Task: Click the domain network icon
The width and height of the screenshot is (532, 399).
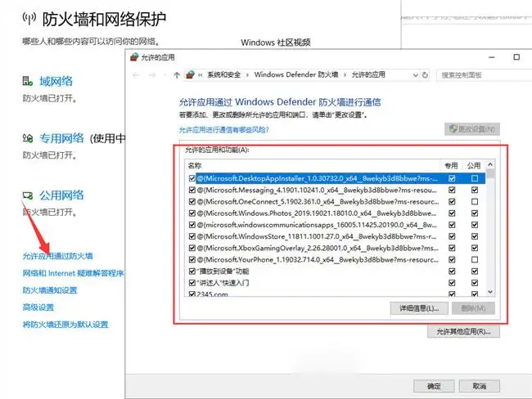Action: [x=28, y=81]
